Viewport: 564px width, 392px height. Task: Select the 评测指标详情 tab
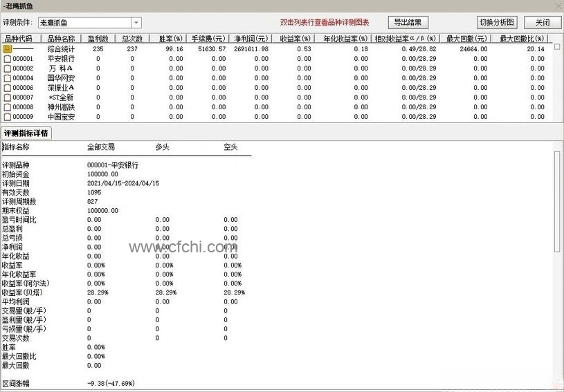pyautogui.click(x=26, y=133)
